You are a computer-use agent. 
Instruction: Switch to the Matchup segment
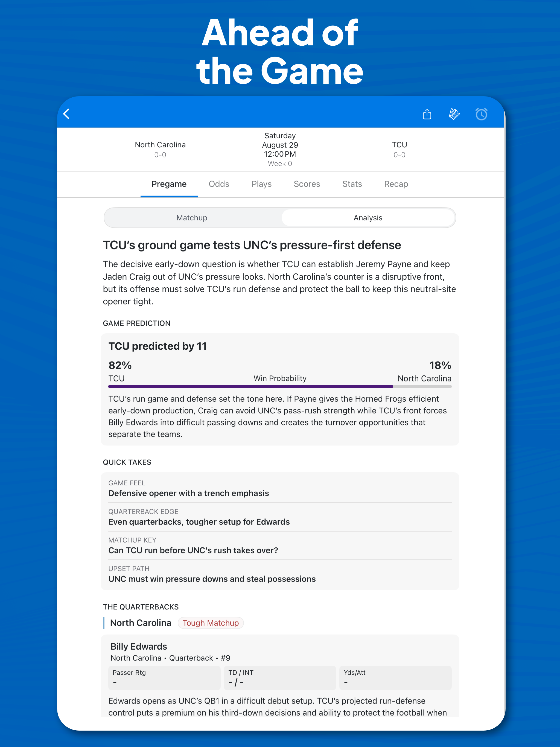(x=192, y=218)
